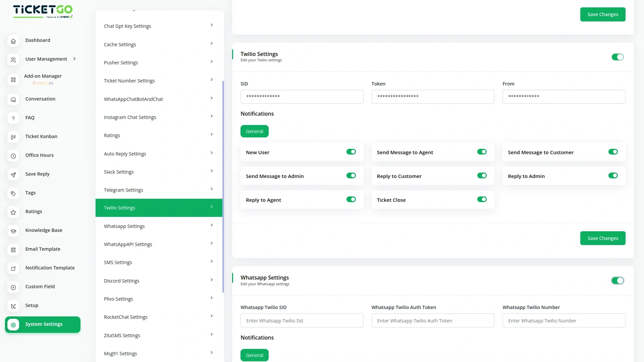Click the Dashboard home icon

coord(13,41)
